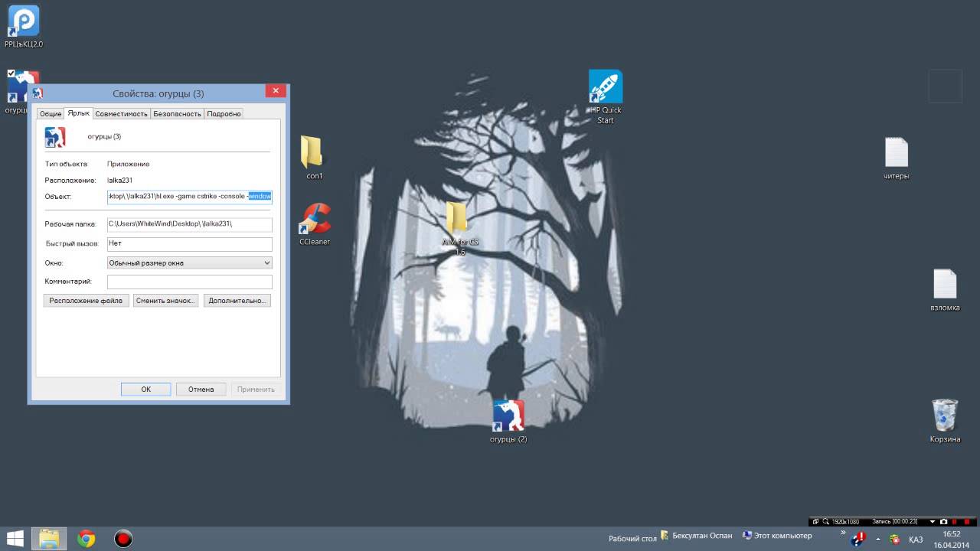Click the 1920x1080 resolution text in recorder overlay

click(x=848, y=522)
